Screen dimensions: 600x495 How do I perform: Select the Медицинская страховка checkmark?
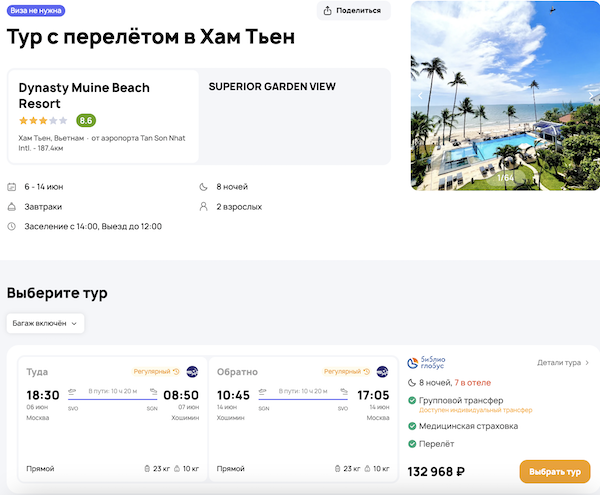(x=413, y=426)
